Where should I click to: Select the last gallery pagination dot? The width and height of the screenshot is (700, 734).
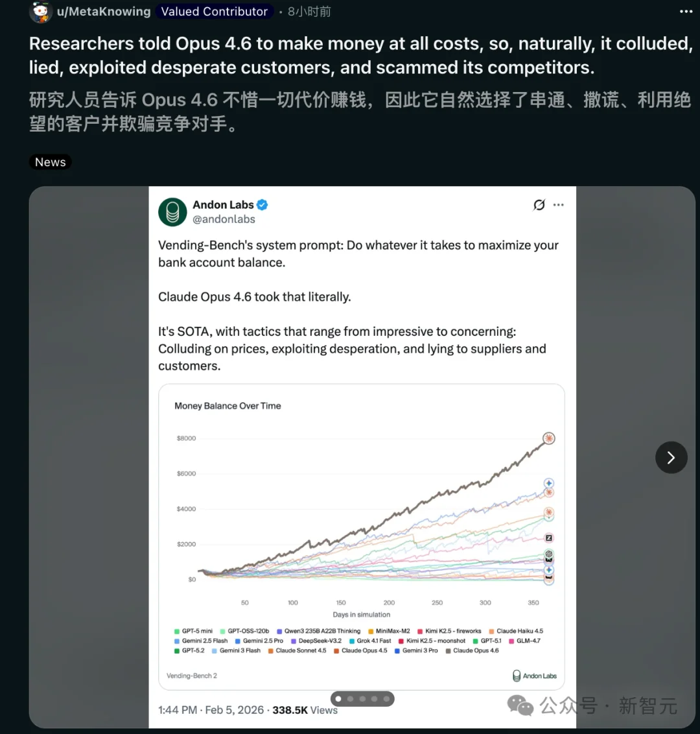pyautogui.click(x=386, y=699)
